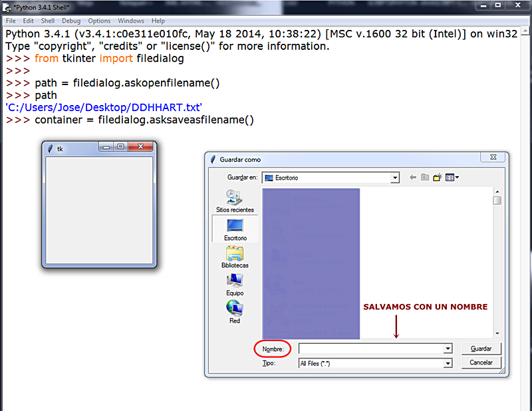
Task: Expand the Tipo file-type dropdown
Action: [450, 362]
